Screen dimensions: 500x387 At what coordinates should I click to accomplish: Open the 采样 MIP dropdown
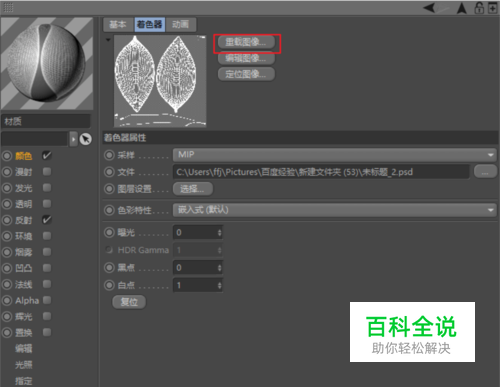pos(335,155)
